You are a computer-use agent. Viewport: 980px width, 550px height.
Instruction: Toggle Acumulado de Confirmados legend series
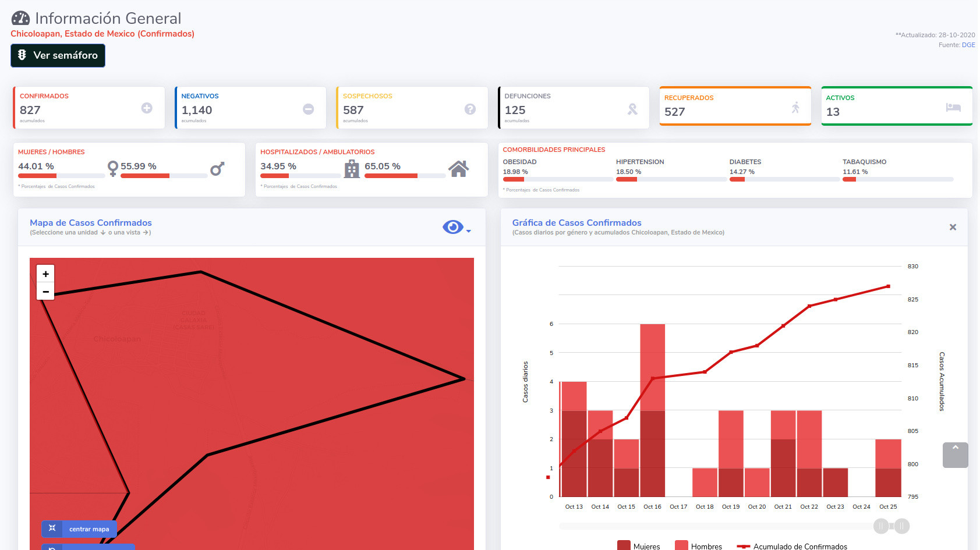click(x=792, y=546)
